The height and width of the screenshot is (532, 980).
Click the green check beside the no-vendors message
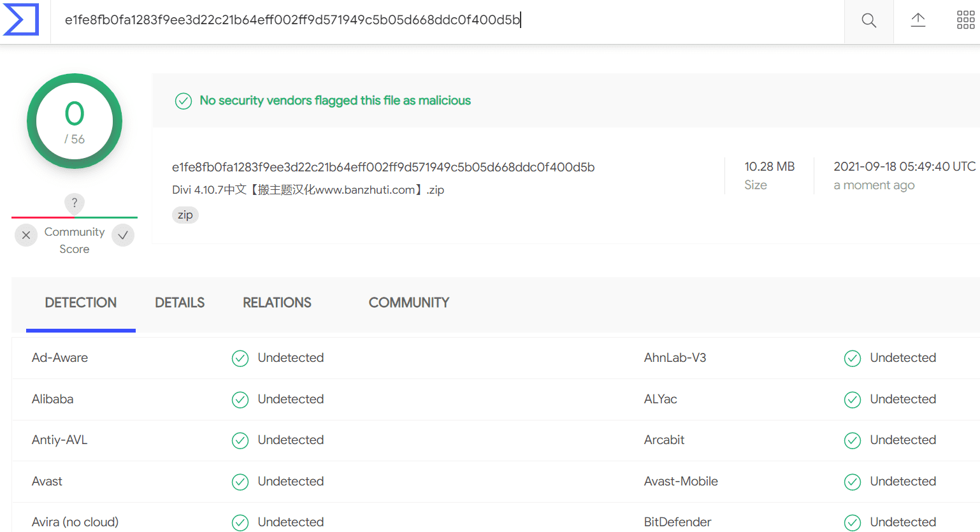click(x=184, y=101)
